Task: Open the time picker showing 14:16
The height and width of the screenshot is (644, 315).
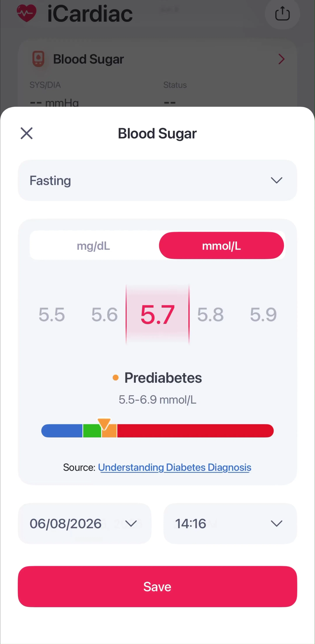Action: (230, 523)
